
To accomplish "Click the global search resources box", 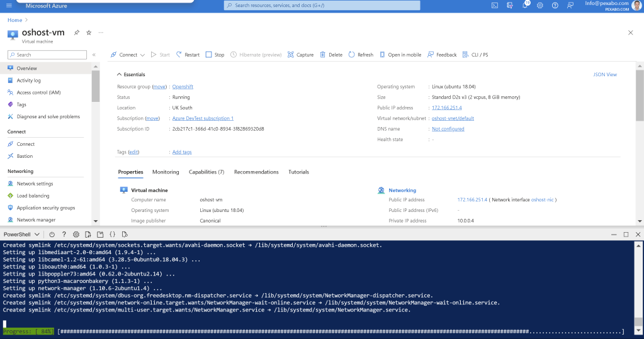I will coord(322,5).
